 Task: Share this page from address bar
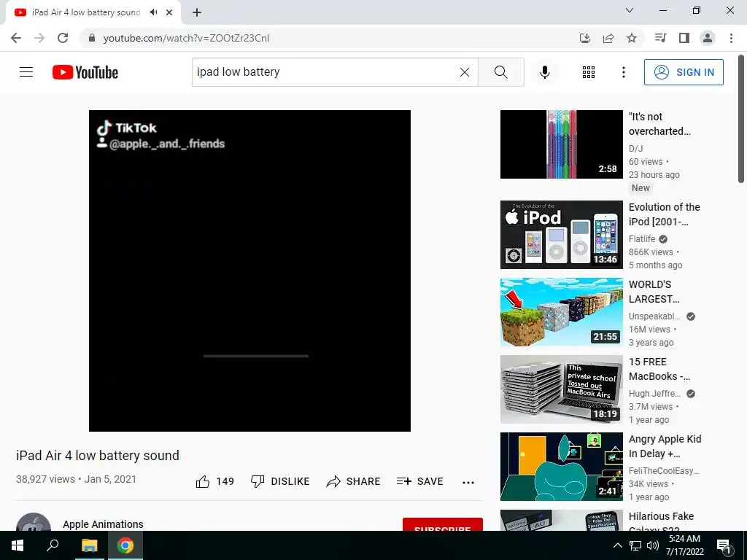tap(608, 38)
